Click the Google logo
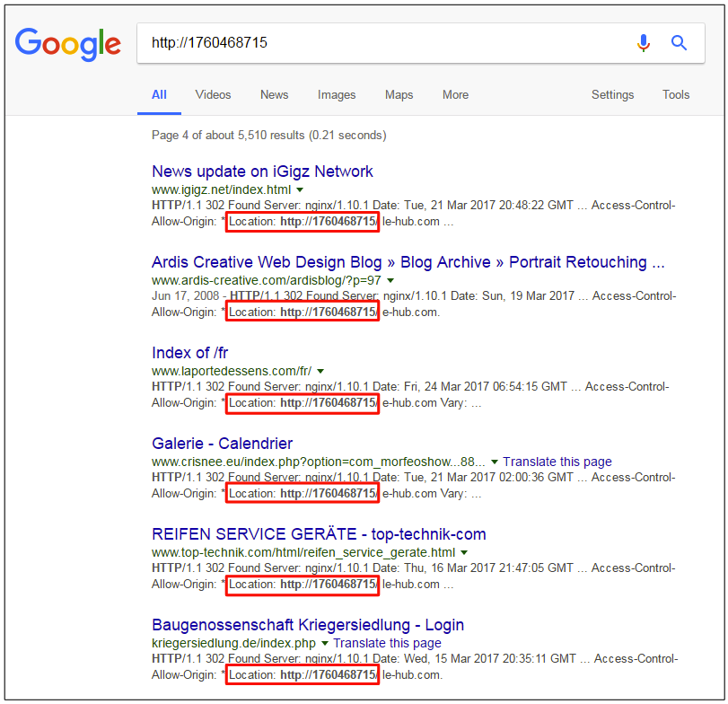This screenshot has width=728, height=704. click(x=68, y=43)
